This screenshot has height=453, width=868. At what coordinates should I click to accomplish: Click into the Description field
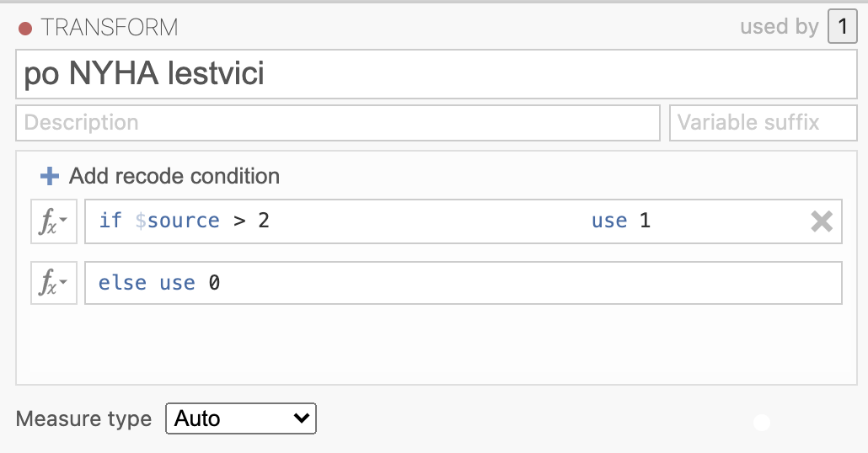[338, 123]
